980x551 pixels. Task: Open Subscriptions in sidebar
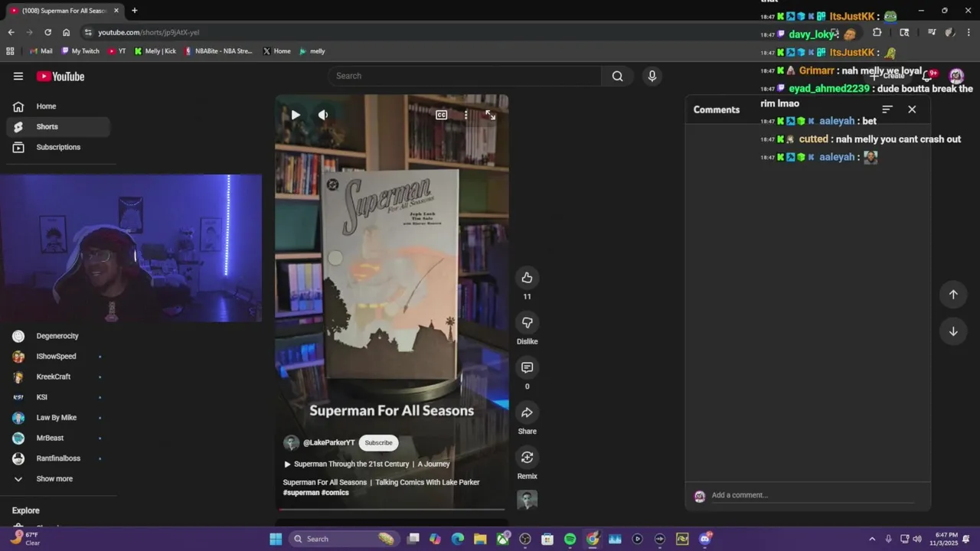[58, 147]
